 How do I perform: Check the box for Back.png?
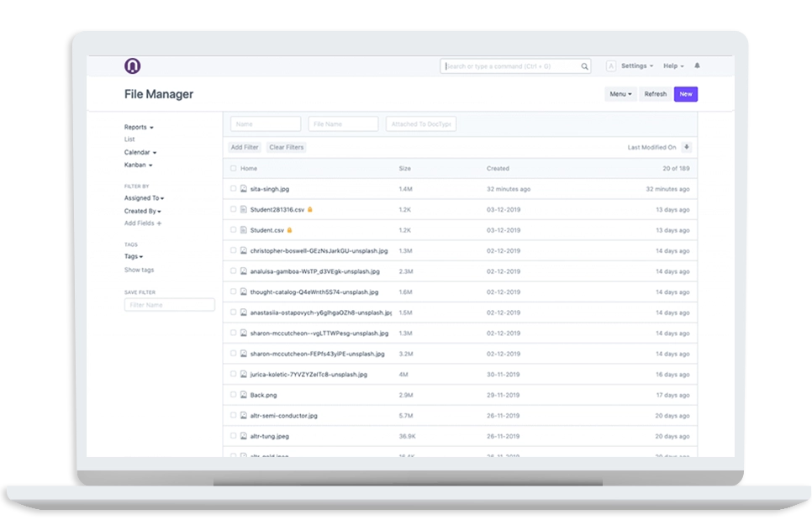[x=234, y=395]
